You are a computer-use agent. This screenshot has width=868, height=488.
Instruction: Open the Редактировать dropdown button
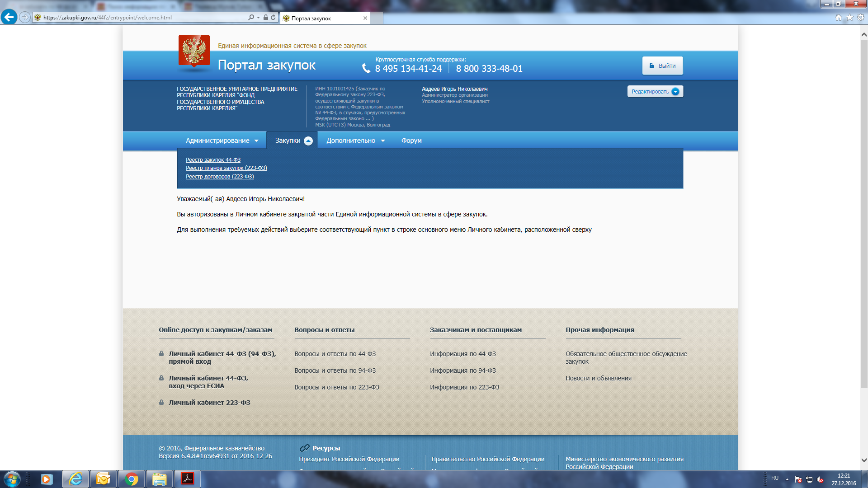tap(655, 92)
